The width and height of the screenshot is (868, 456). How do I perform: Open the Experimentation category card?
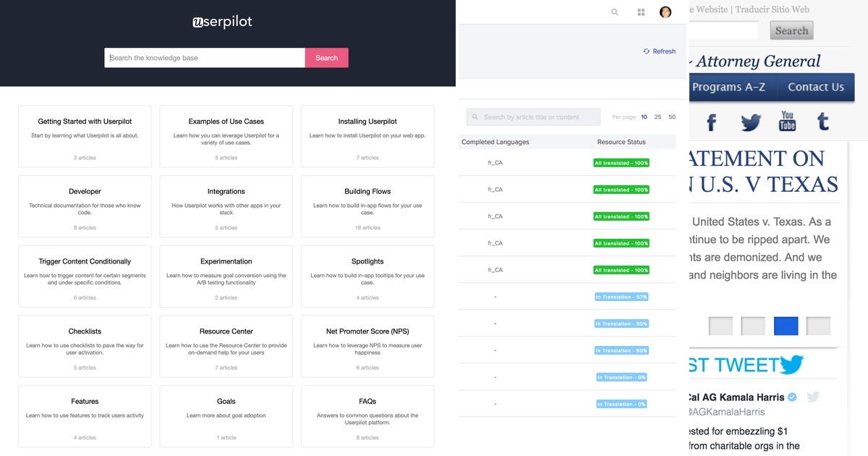(x=226, y=276)
